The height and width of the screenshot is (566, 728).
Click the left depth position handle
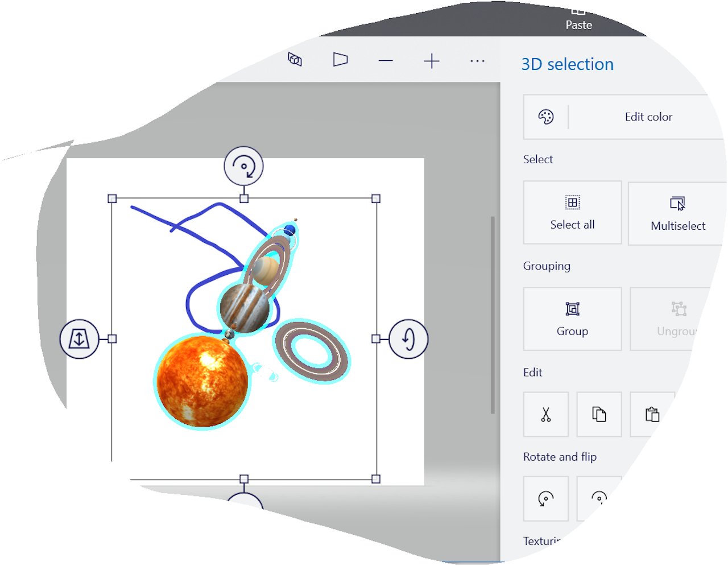(x=79, y=339)
